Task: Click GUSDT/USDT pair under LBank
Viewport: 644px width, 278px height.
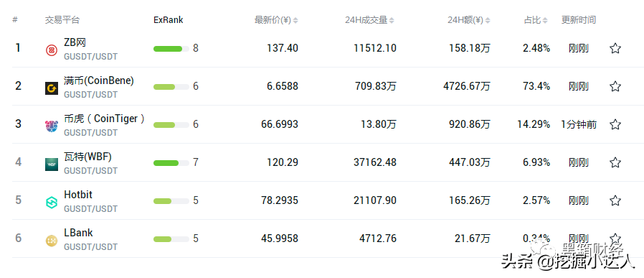Action: (x=91, y=246)
